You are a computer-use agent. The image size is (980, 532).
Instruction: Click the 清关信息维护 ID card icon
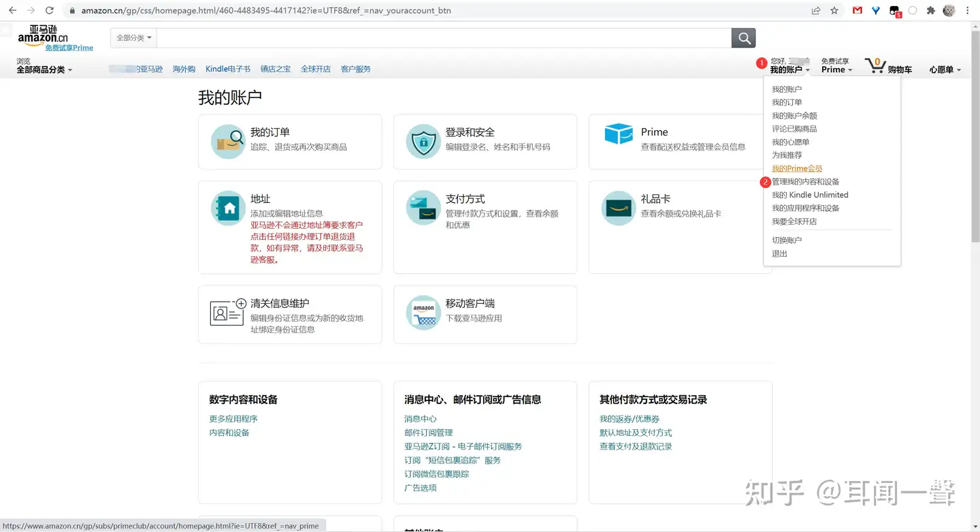click(x=227, y=313)
